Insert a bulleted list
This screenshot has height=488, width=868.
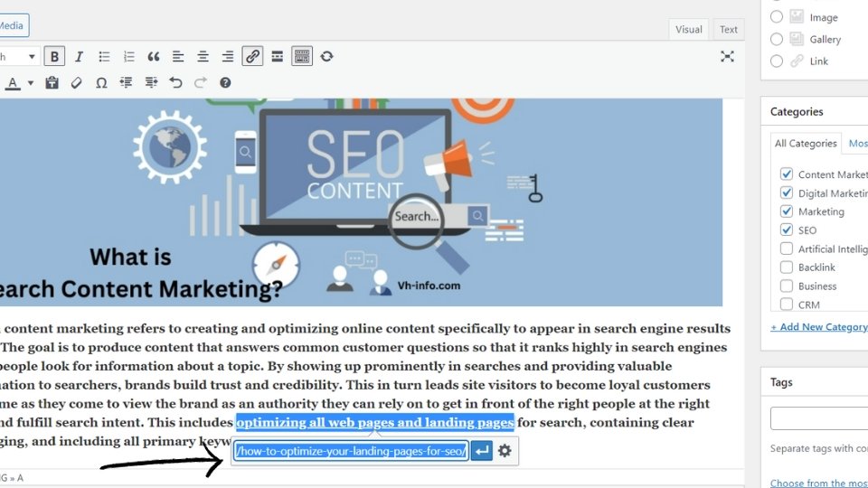tap(104, 56)
